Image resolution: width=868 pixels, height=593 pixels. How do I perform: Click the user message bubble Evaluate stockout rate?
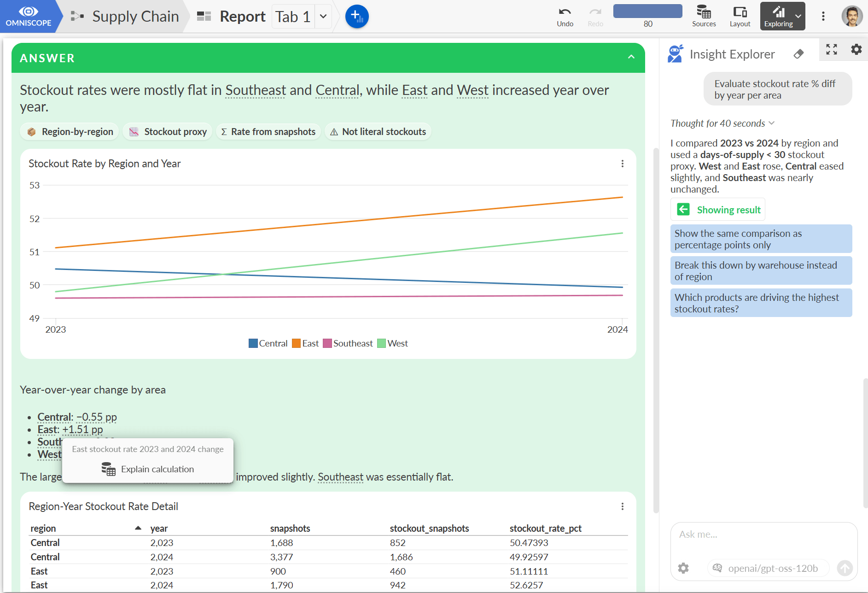pos(778,89)
